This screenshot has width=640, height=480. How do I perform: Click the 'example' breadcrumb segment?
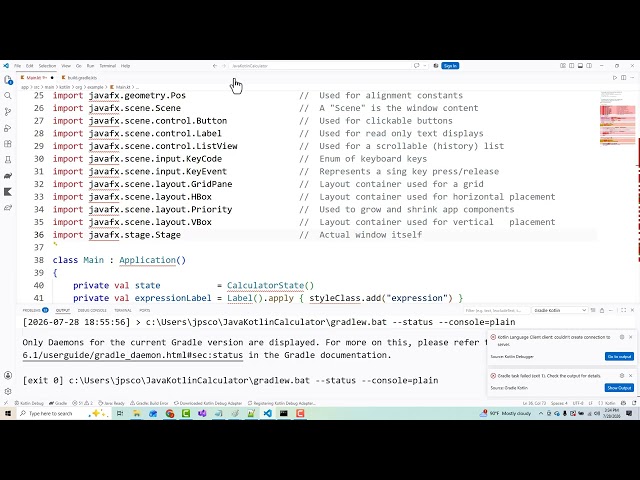click(x=95, y=87)
